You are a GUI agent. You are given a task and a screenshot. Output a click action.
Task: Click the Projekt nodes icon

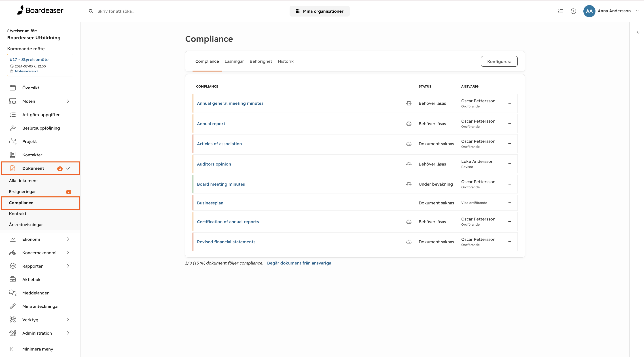[x=13, y=141]
